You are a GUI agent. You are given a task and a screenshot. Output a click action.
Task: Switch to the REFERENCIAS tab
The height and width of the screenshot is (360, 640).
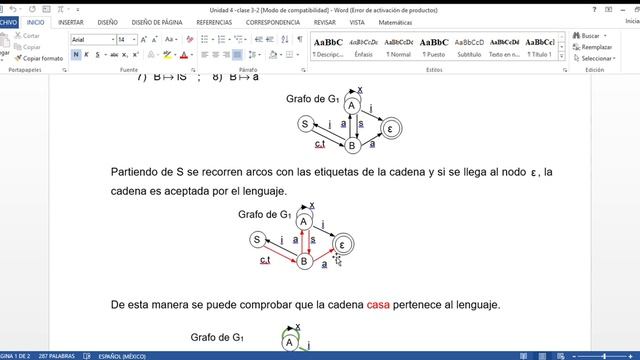214,22
